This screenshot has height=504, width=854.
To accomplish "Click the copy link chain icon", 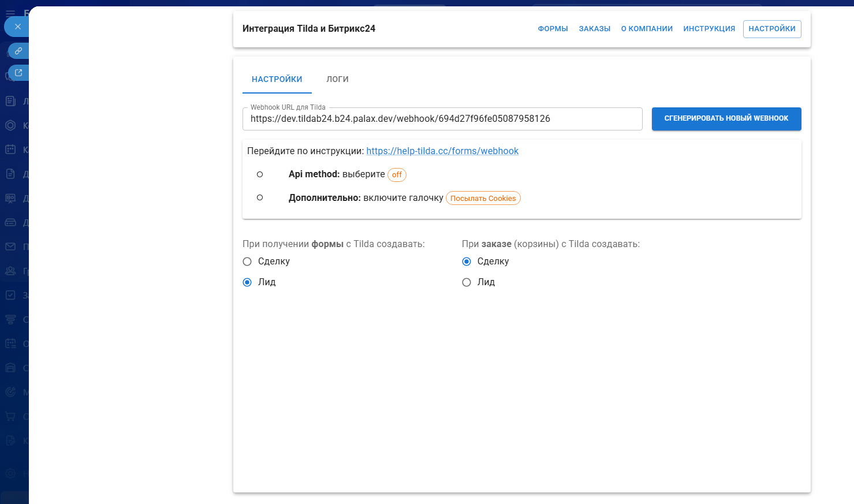I will pos(18,51).
